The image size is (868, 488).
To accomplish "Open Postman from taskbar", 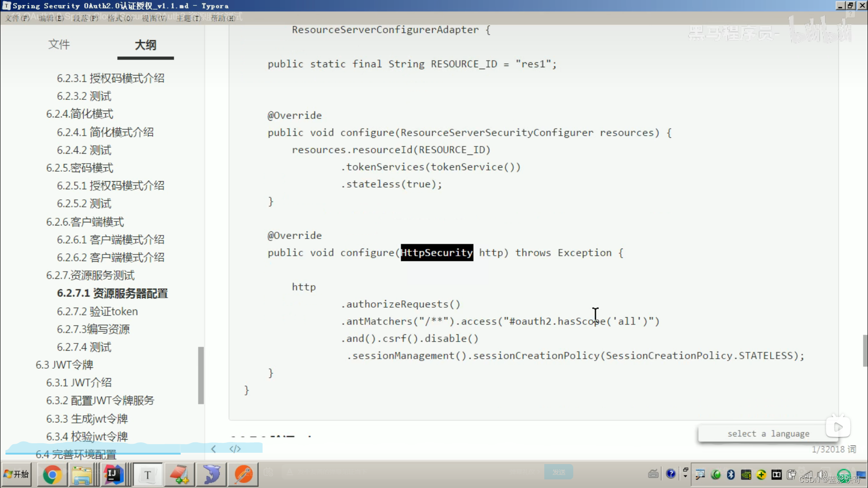I will pyautogui.click(x=243, y=474).
